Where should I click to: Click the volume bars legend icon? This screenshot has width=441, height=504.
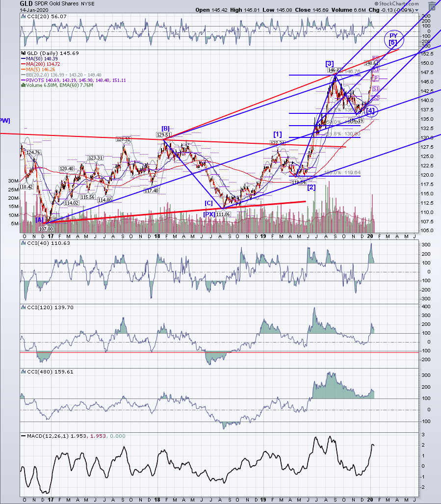click(23, 85)
